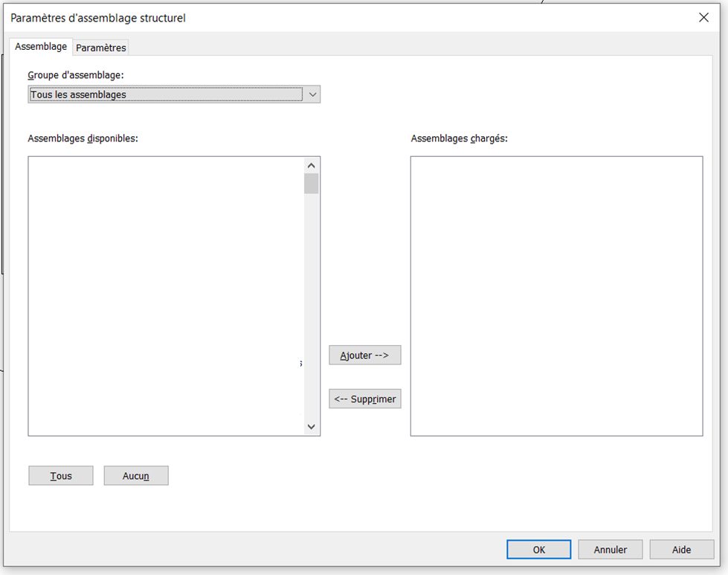728x575 pixels.
Task: Close the Paramètres d'assemblage structurel dialog
Action: coord(703,18)
